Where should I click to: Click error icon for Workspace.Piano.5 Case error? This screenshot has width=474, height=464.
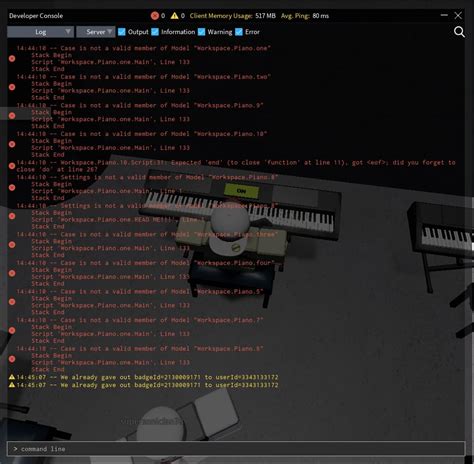pos(12,302)
